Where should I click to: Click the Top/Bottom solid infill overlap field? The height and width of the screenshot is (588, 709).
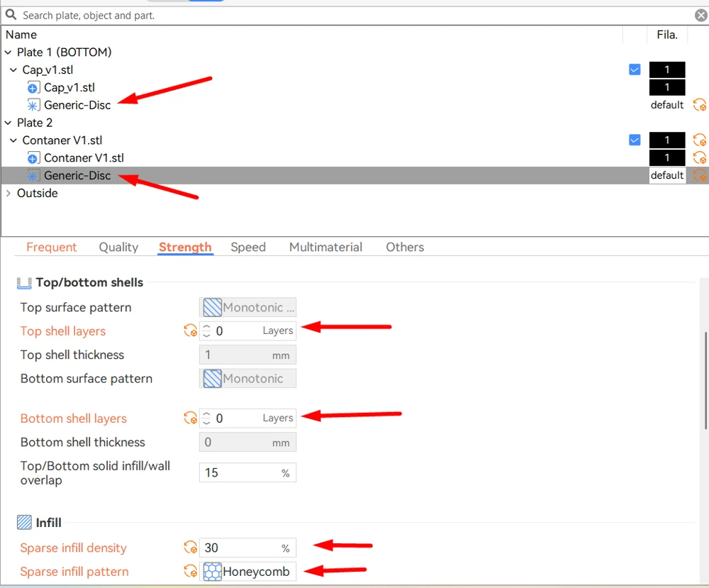click(x=247, y=472)
